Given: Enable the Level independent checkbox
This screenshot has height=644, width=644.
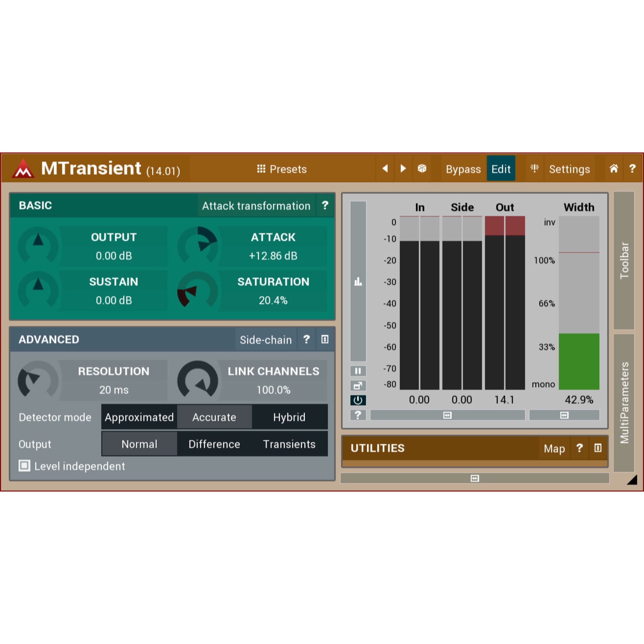Looking at the screenshot, I should click(x=24, y=466).
